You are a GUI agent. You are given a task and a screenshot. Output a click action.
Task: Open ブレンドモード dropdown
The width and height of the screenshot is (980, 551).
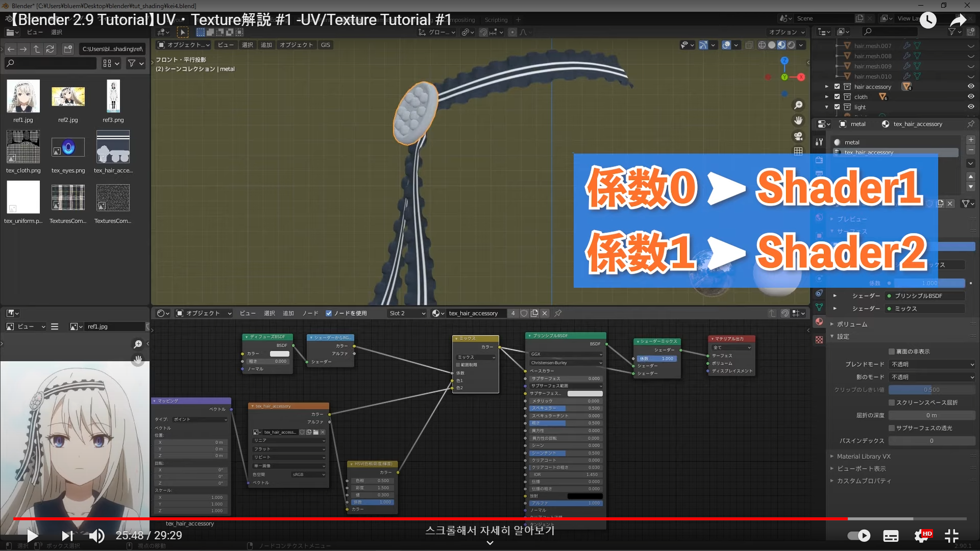932,364
